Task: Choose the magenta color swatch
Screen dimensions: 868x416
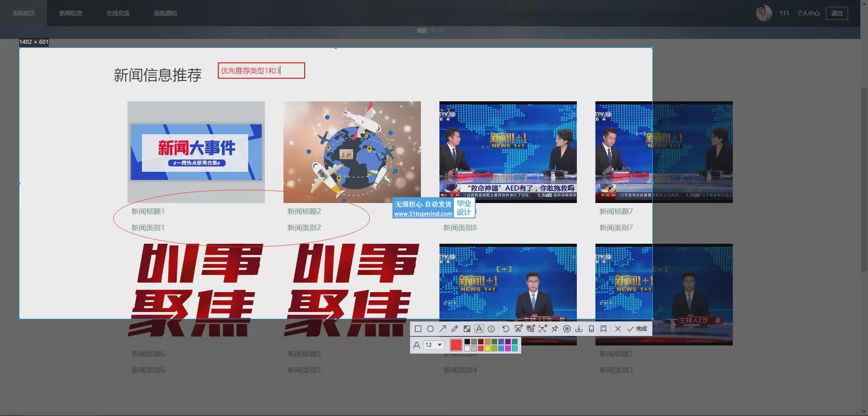Action: [508, 348]
